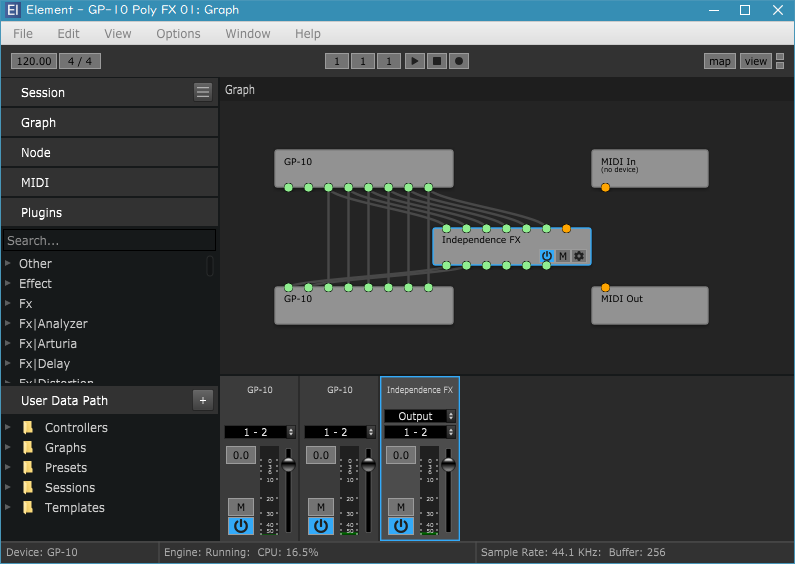
Task: Click the 120.00 tempo box
Action: click(34, 61)
